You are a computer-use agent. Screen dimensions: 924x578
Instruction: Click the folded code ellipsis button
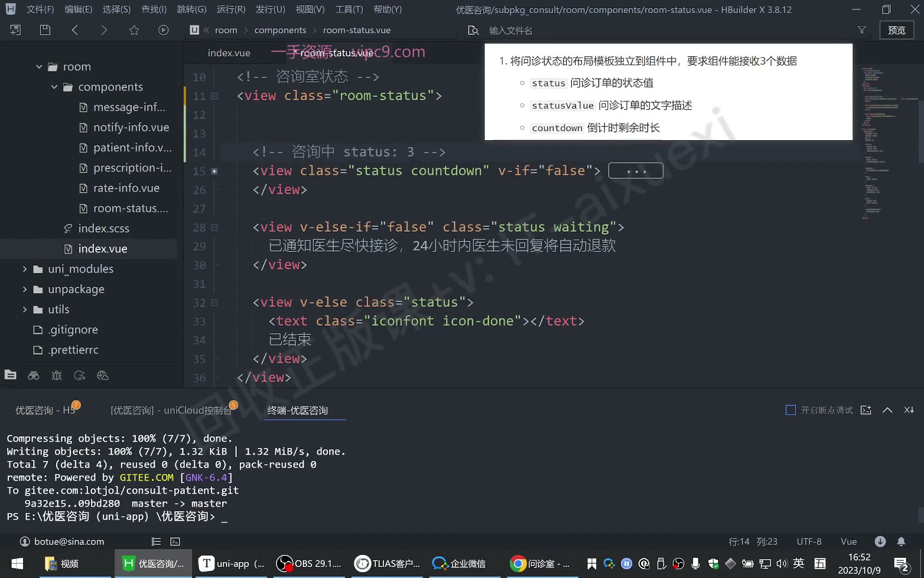[636, 171]
